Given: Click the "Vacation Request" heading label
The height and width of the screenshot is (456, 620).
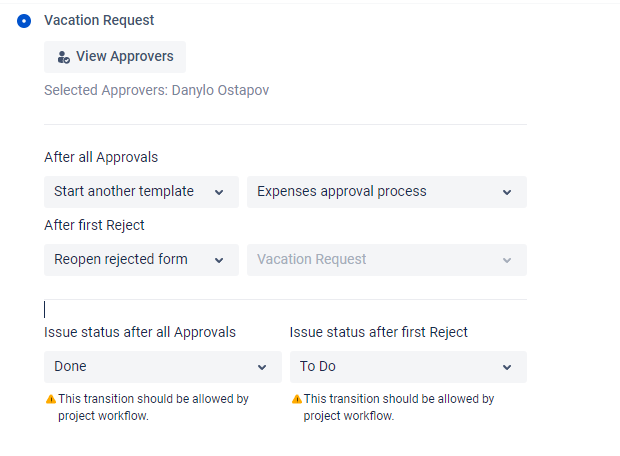Looking at the screenshot, I should tap(99, 20).
